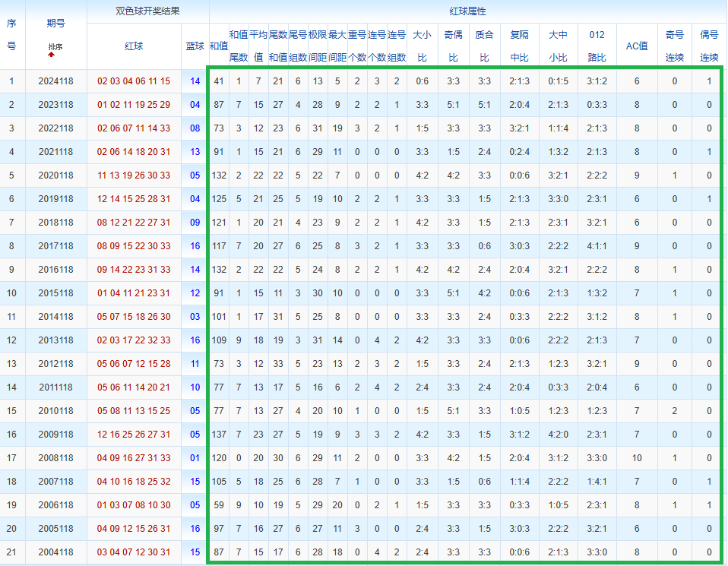Screen dimensions: 728x566
Task: Select issue number 2008118
Action: [55, 458]
